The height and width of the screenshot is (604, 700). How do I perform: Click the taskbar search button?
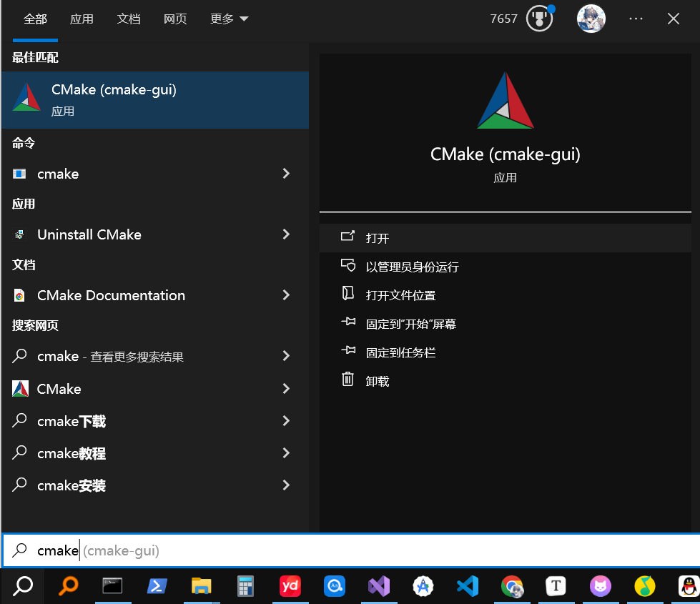tap(23, 586)
